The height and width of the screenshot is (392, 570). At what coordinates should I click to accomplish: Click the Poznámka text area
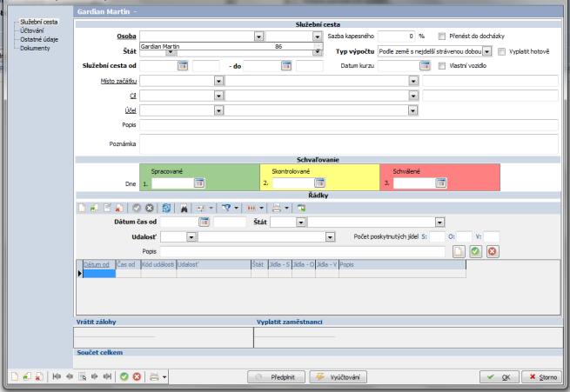[x=349, y=144]
